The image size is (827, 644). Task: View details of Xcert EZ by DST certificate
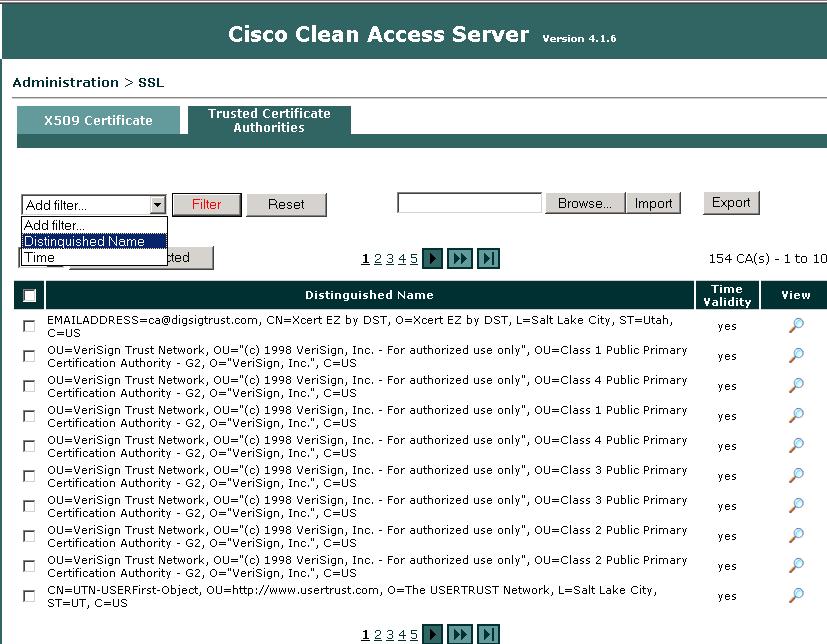pos(796,326)
